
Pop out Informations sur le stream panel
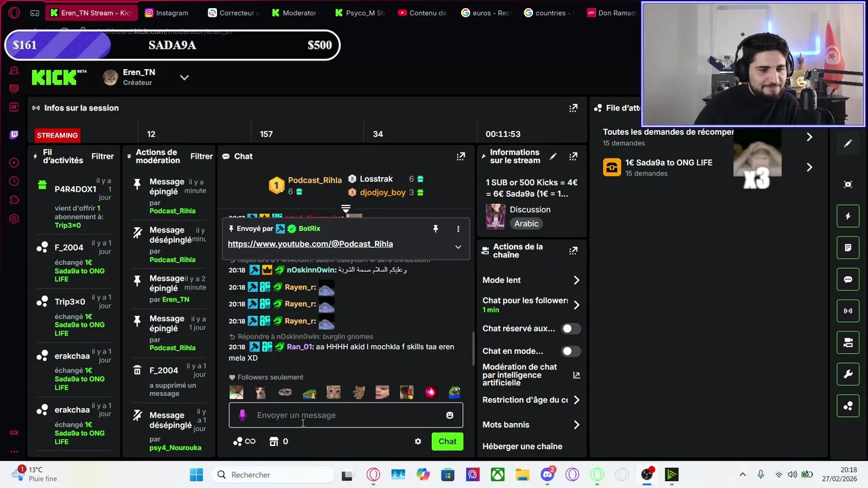click(x=573, y=156)
